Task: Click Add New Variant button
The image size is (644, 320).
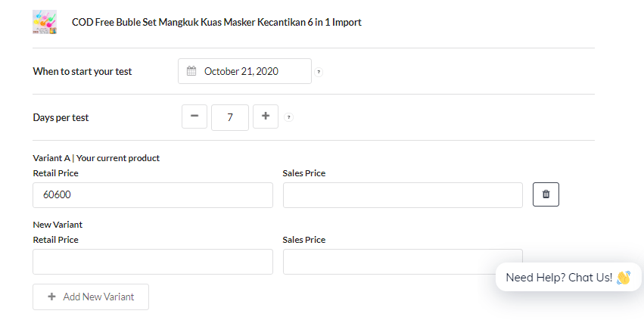Action: click(x=91, y=297)
